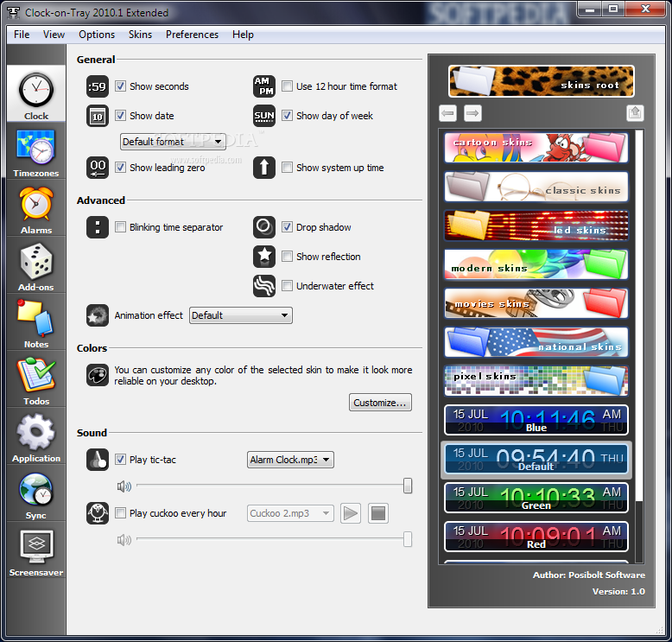The image size is (672, 642).
Task: Open the Alarm Clock.mp3 sound dropdown
Action: (x=290, y=460)
